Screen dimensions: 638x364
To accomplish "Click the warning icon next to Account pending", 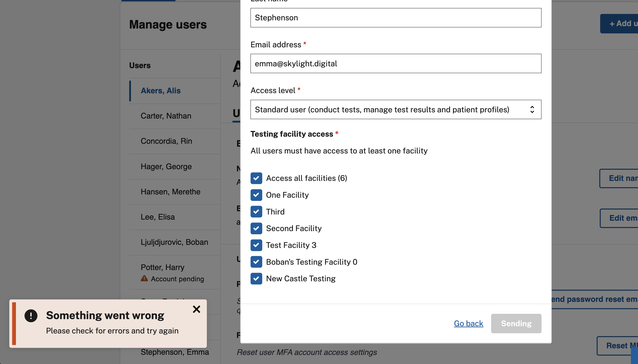I will (144, 279).
